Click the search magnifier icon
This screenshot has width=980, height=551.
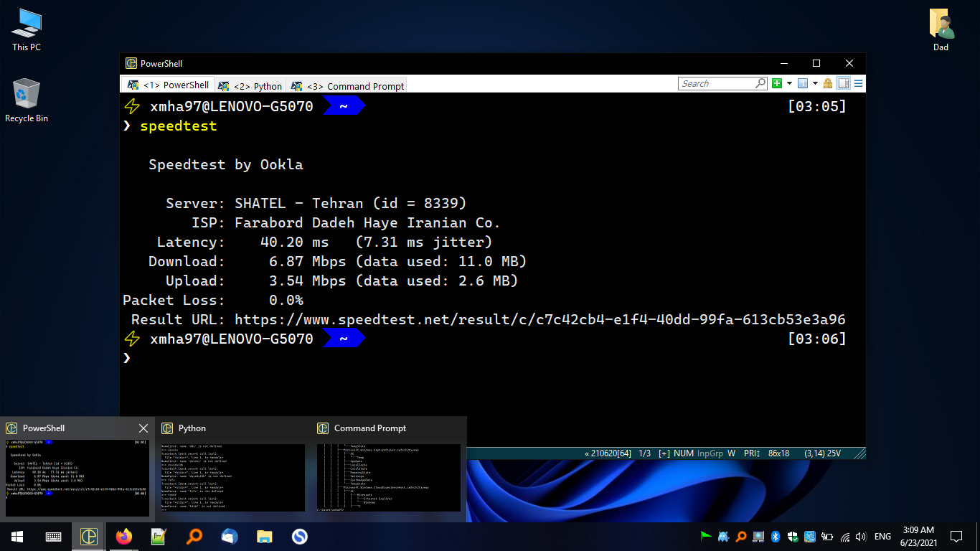761,84
